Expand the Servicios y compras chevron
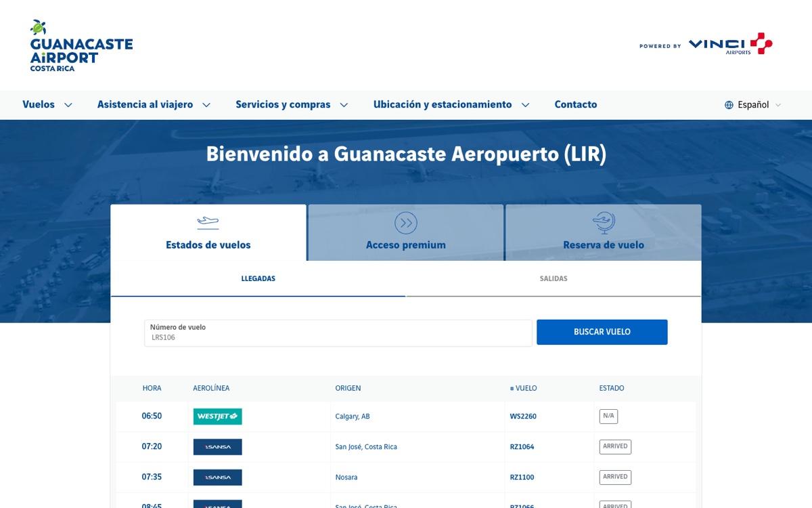The height and width of the screenshot is (508, 812). click(x=344, y=105)
